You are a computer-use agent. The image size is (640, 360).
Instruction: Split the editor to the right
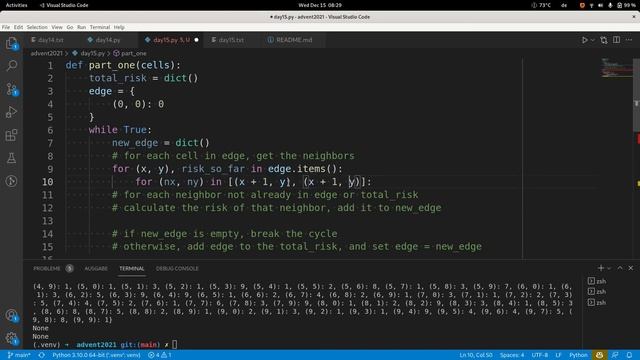(616, 40)
